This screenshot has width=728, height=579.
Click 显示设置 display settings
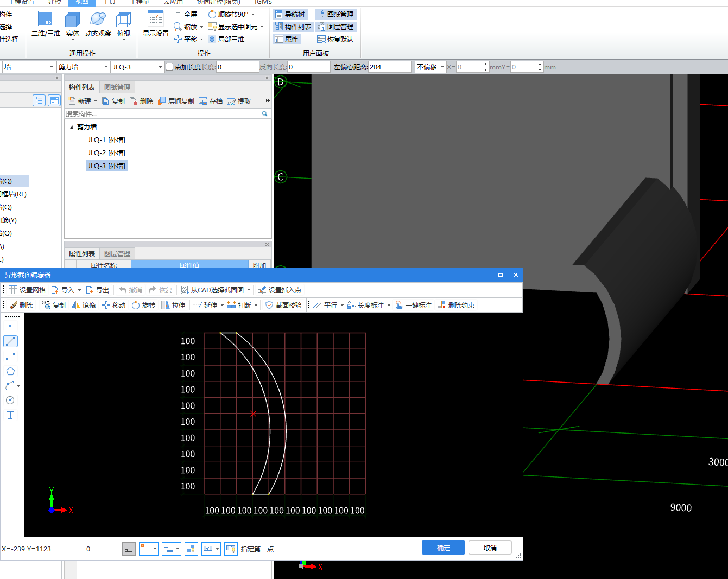pyautogui.click(x=156, y=24)
